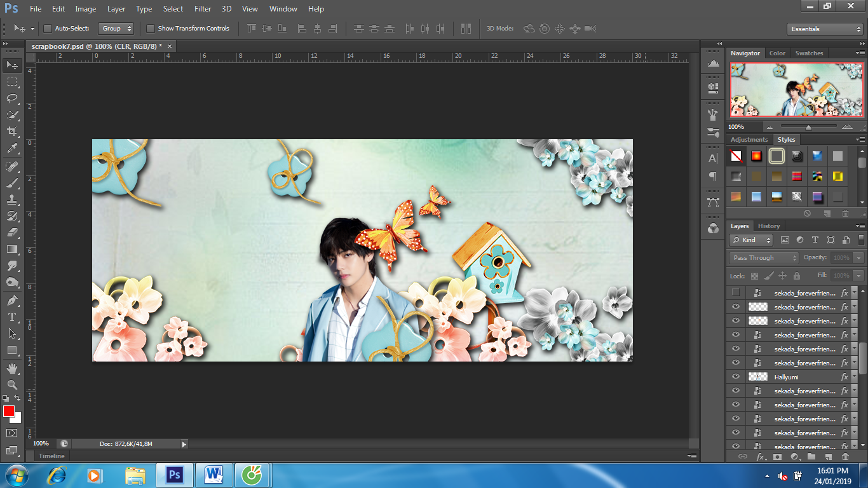Open Microsoft Word from the taskbar
Screen dimensions: 868x488
[214, 475]
